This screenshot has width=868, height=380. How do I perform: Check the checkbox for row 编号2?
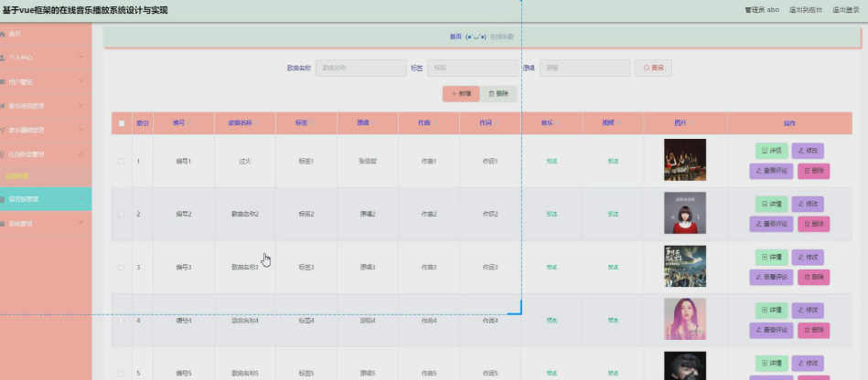click(122, 214)
